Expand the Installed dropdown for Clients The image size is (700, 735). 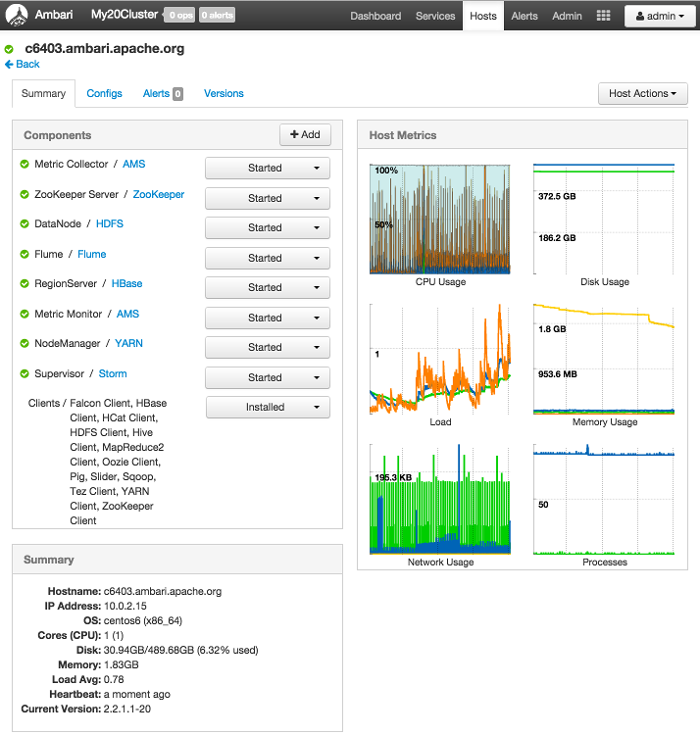[267, 407]
